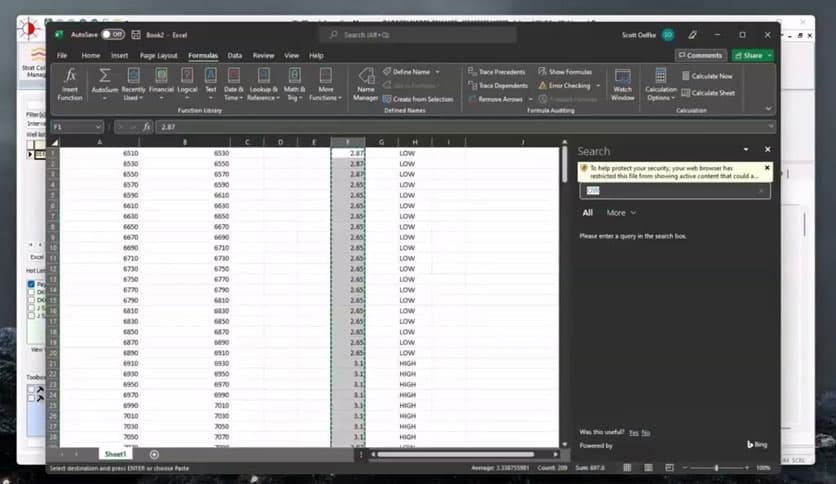Viewport: 836px width, 484px height.
Task: Expand the formula bar chevron
Action: pyautogui.click(x=770, y=127)
